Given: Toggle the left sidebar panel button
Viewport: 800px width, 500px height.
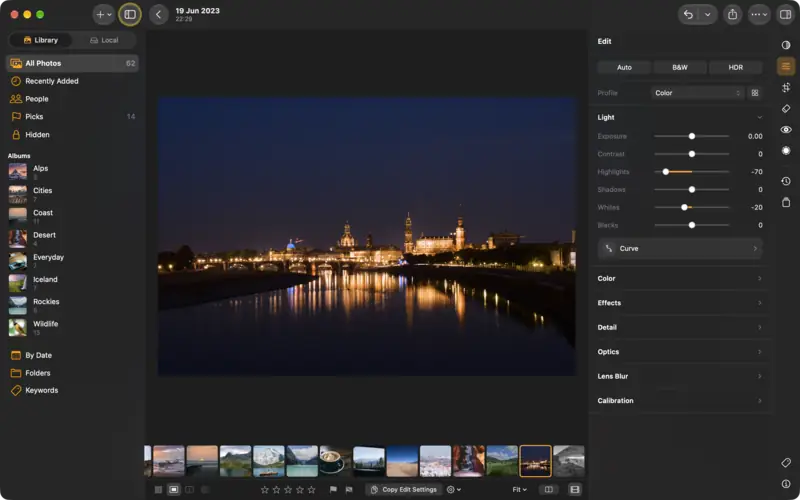Looking at the screenshot, I should [x=130, y=15].
